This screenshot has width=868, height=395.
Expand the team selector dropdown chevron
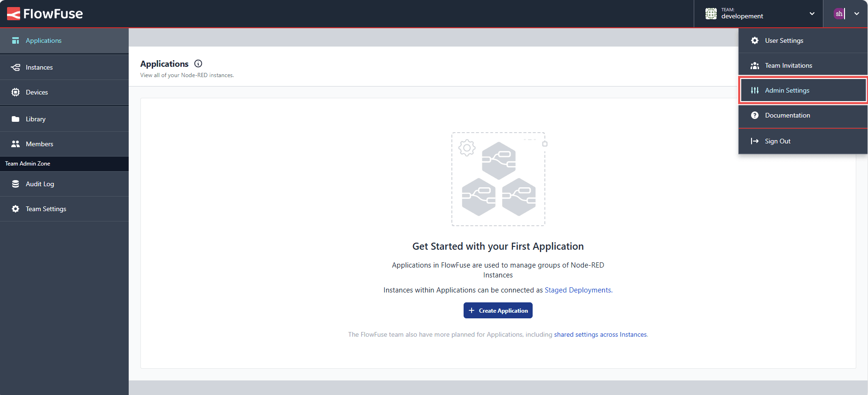click(812, 14)
